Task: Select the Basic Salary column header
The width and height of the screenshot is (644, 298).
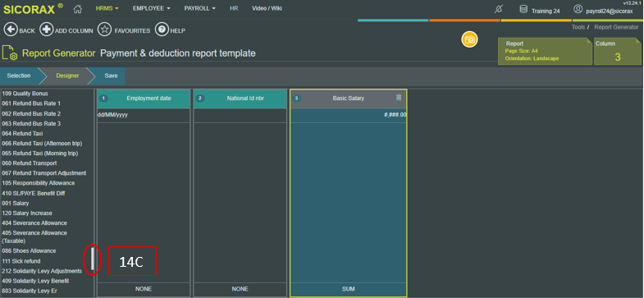Action: click(x=349, y=99)
